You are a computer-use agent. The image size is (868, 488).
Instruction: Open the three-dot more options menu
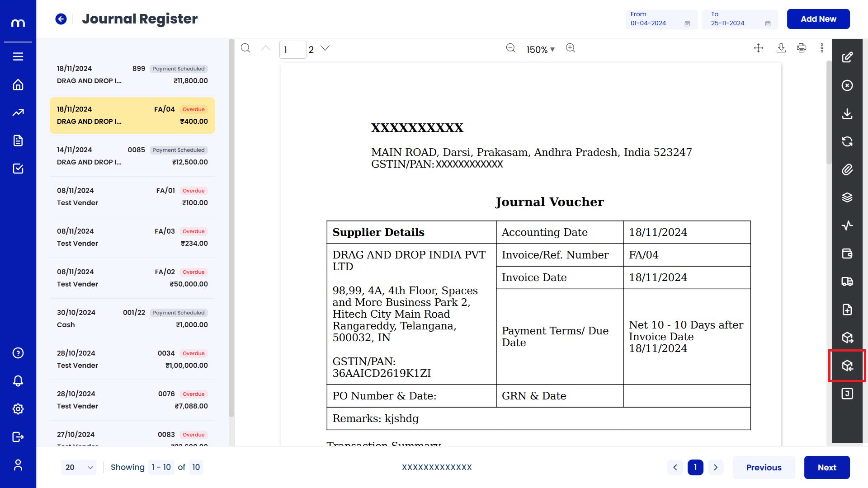pos(822,48)
